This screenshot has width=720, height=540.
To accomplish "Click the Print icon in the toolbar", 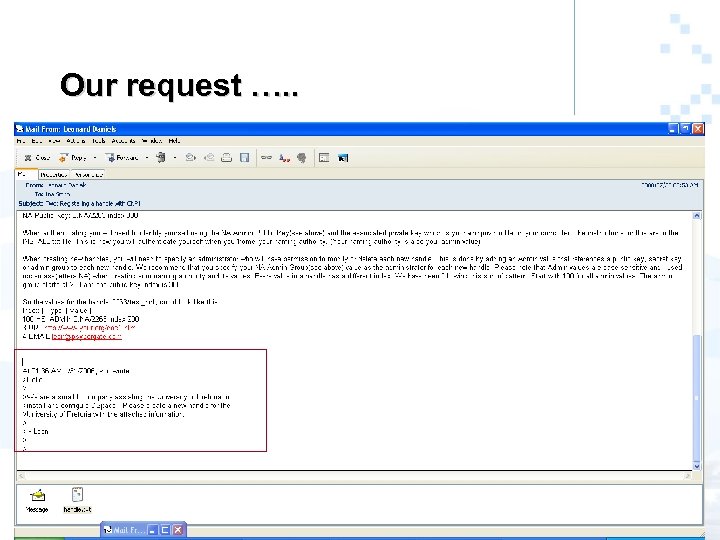I will click(226, 158).
